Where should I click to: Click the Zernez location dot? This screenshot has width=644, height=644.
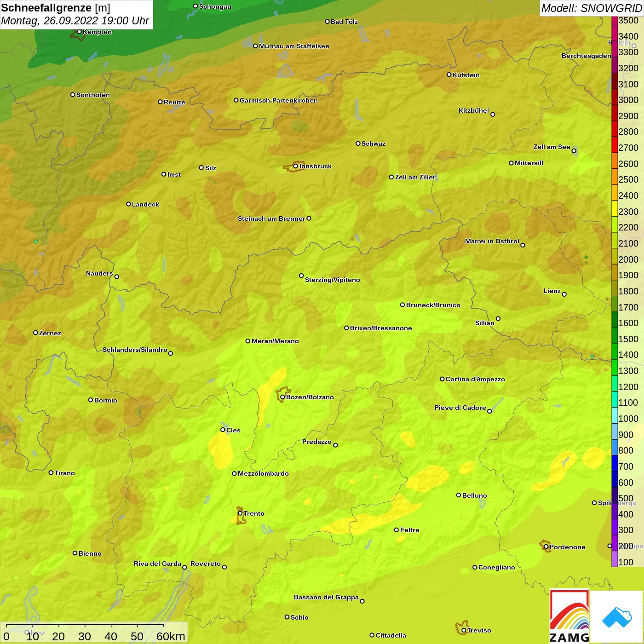(35, 333)
